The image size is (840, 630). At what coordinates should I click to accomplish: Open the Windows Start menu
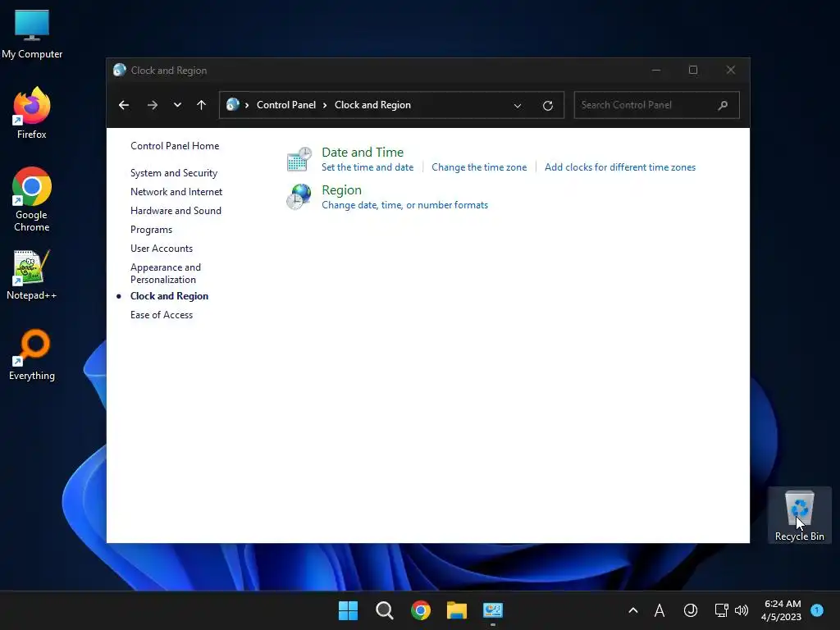coord(348,610)
